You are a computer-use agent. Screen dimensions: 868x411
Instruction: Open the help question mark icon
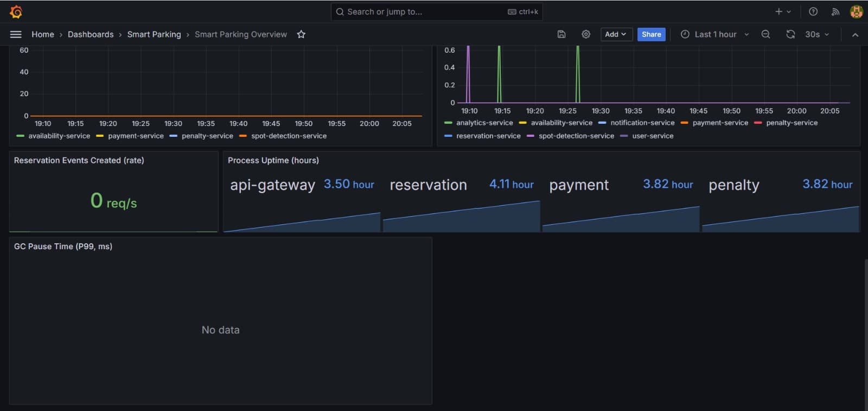click(813, 11)
